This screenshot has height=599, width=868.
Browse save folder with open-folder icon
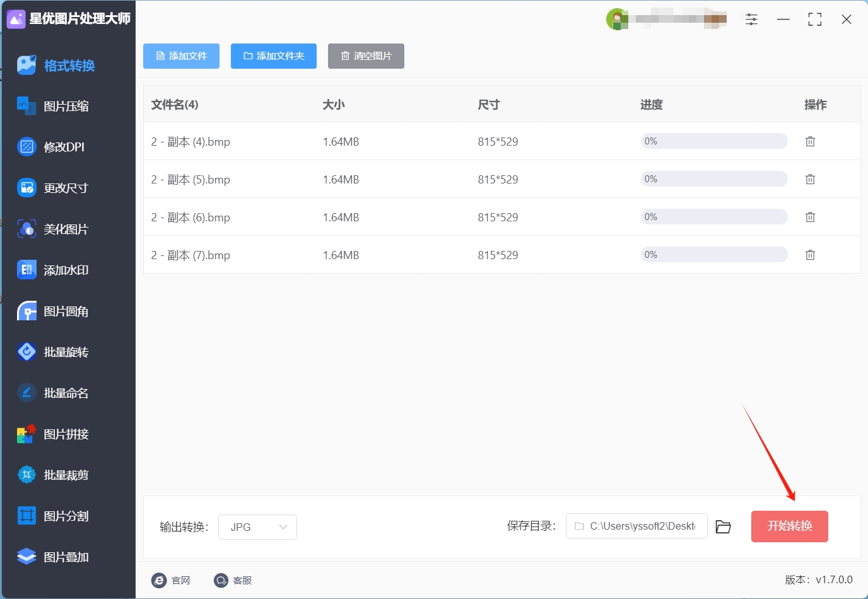[x=724, y=526]
